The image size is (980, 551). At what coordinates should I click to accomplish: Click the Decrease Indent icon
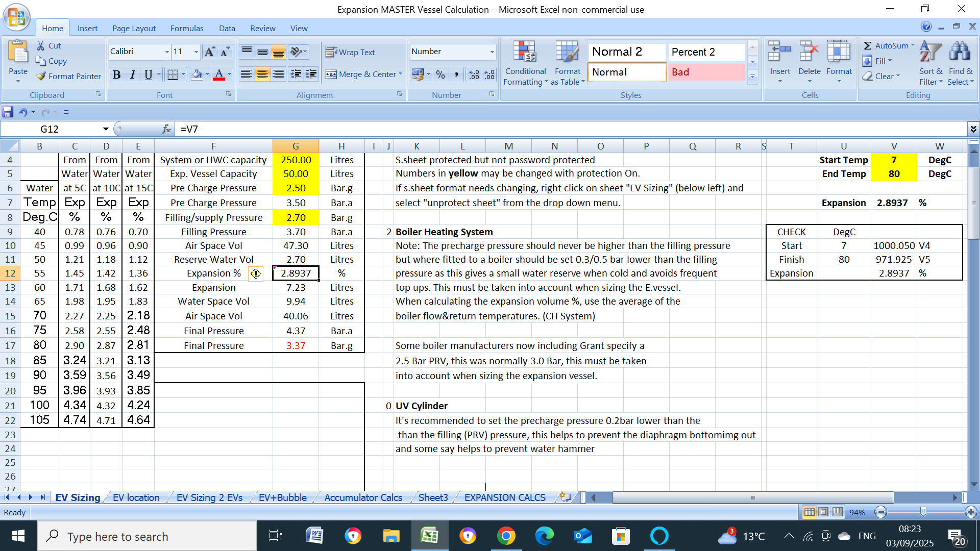pyautogui.click(x=296, y=74)
